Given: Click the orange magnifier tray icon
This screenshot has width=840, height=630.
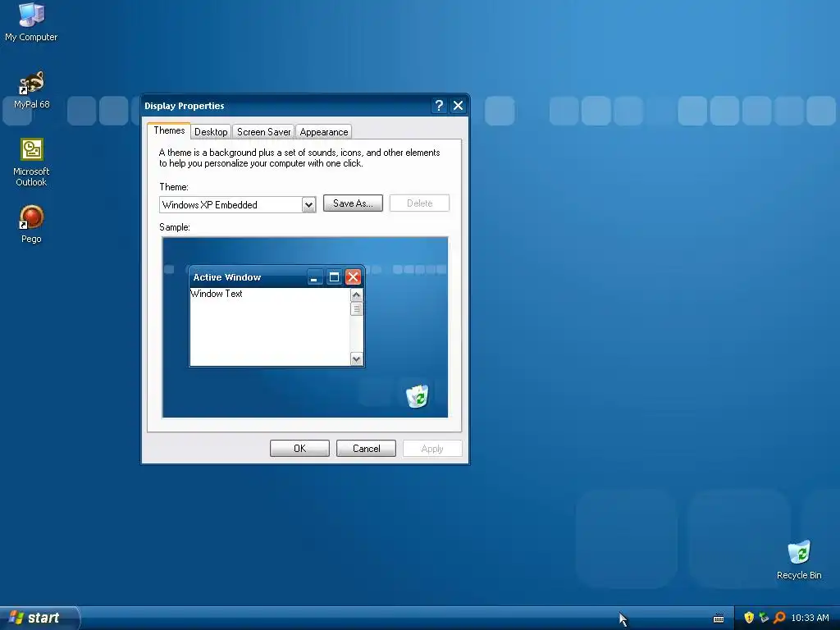Looking at the screenshot, I should point(779,618).
